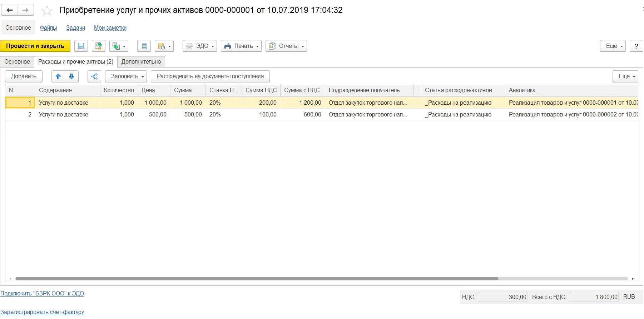Select Основное in navigation panel
Image resolution: width=644 pixels, height=319 pixels.
point(18,28)
